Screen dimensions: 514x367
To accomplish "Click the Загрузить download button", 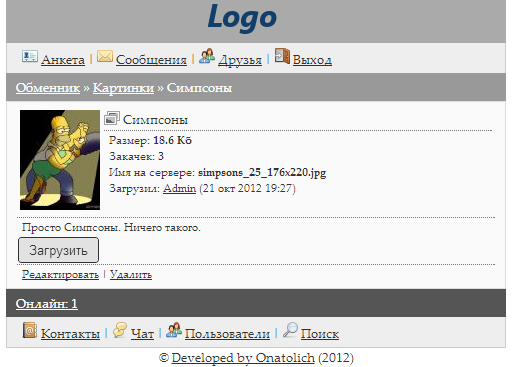I will (58, 250).
